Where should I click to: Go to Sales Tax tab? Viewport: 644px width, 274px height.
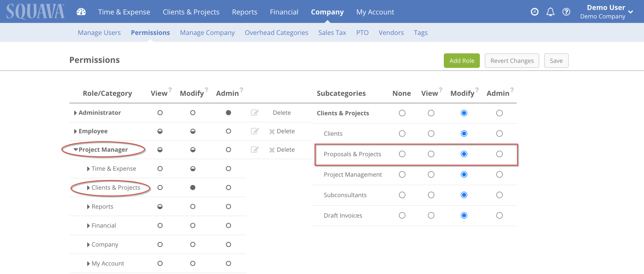coord(332,32)
